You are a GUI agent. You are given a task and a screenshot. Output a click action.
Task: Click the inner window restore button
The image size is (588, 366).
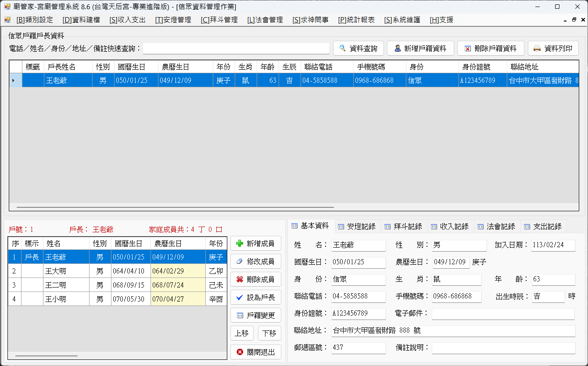coord(574,20)
